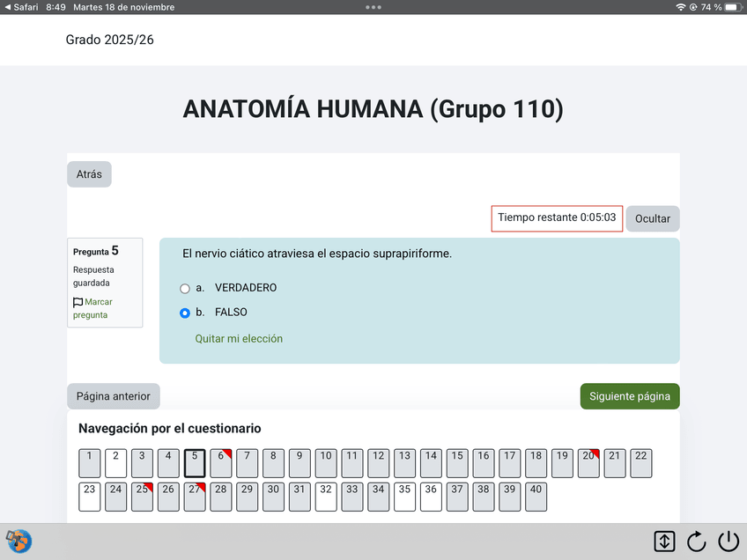Hide the timer with Ocultar button
This screenshot has height=560, width=747.
click(x=653, y=218)
